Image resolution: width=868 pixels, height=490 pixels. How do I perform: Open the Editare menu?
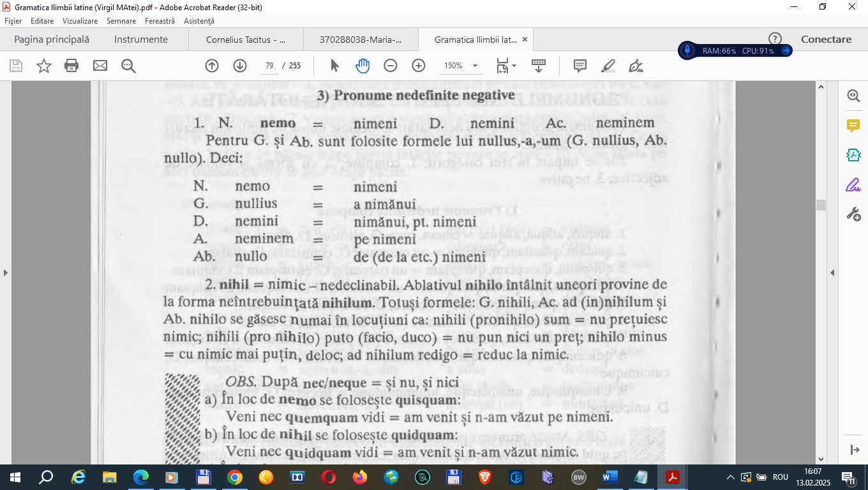[x=42, y=21]
